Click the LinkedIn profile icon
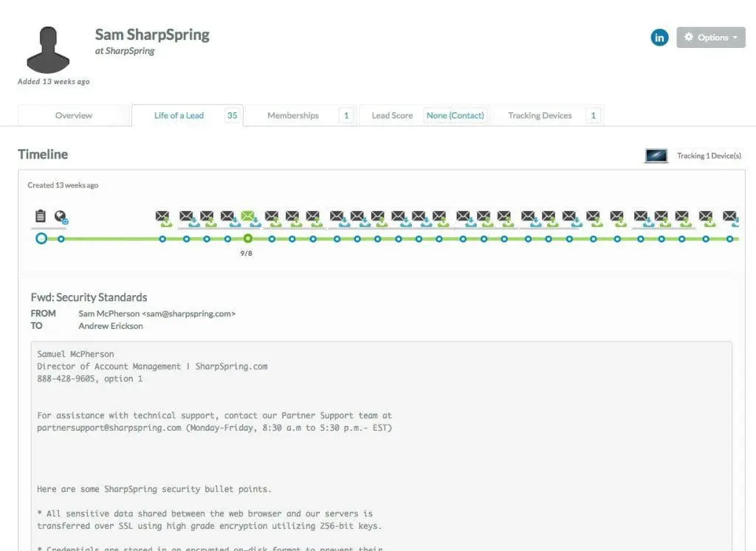 (659, 37)
